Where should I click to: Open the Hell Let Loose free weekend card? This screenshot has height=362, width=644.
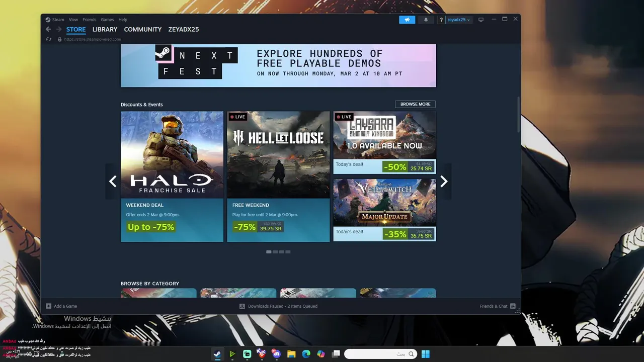[x=278, y=176]
